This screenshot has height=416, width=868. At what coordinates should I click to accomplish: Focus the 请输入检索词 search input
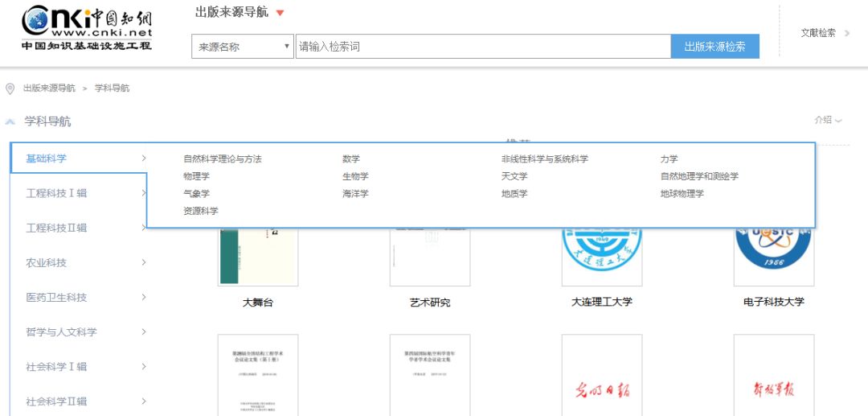(x=483, y=47)
